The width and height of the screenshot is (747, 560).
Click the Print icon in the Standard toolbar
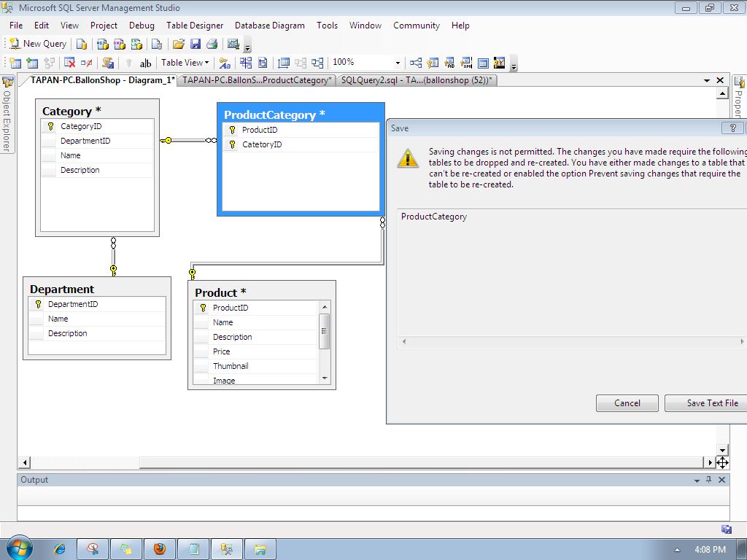tap(213, 44)
